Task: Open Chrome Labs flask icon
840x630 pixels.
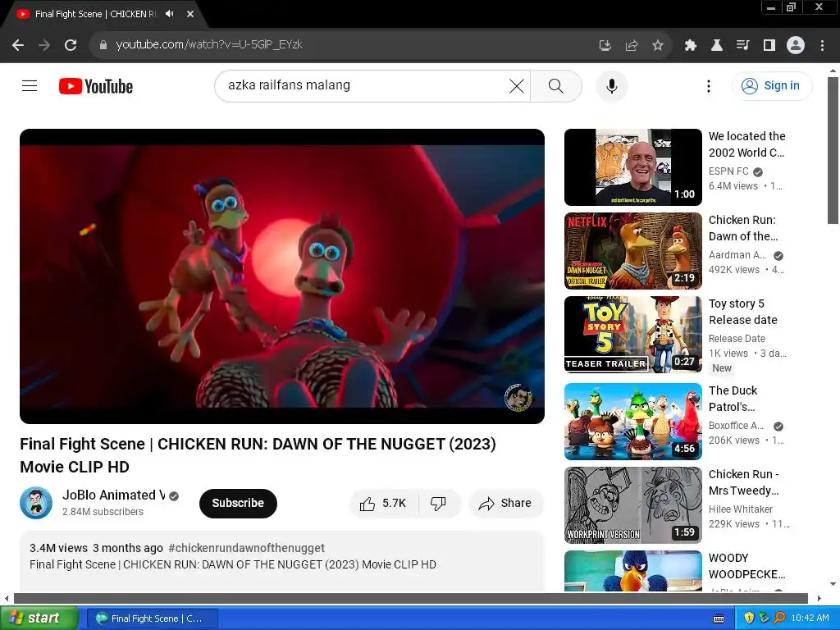Action: [x=717, y=45]
